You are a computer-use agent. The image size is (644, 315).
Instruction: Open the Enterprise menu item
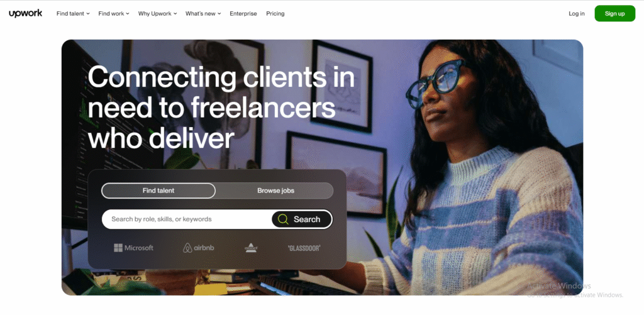coord(243,14)
